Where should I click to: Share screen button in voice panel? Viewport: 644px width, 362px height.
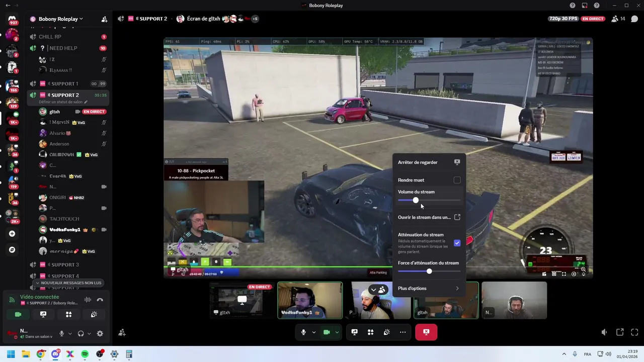tap(43, 314)
